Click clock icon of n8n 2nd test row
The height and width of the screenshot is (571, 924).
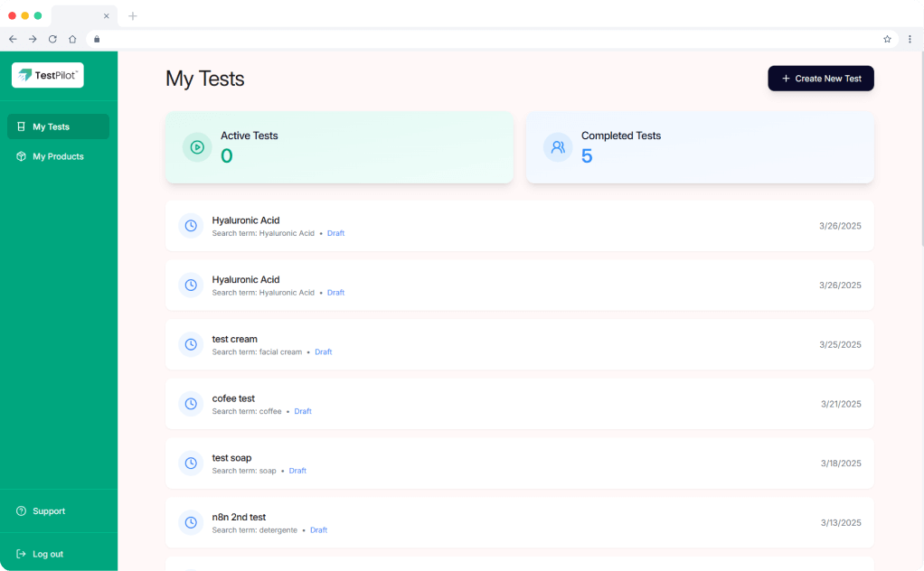(191, 523)
